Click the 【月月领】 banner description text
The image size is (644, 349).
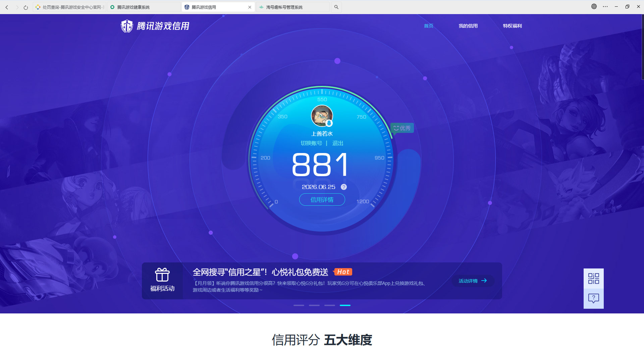(x=309, y=287)
